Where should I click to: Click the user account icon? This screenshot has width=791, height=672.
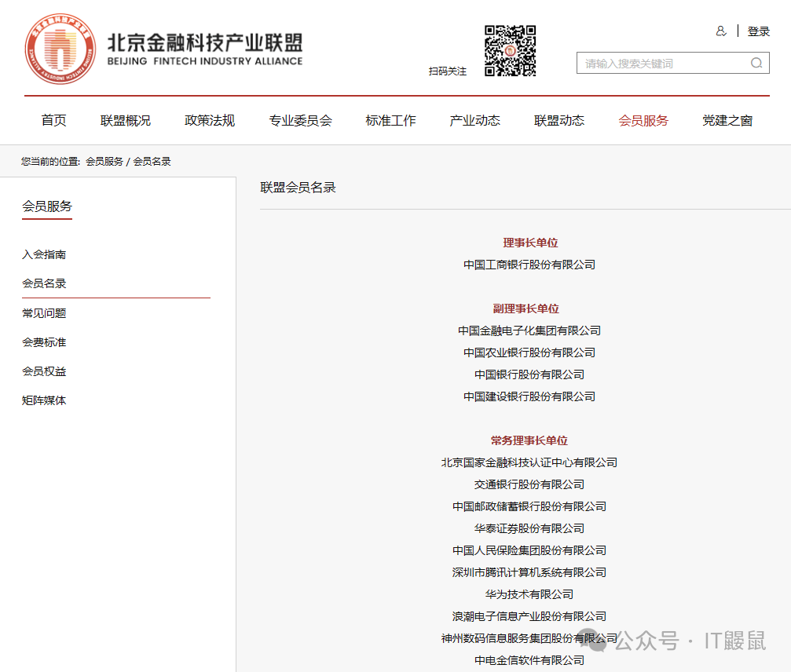click(721, 31)
